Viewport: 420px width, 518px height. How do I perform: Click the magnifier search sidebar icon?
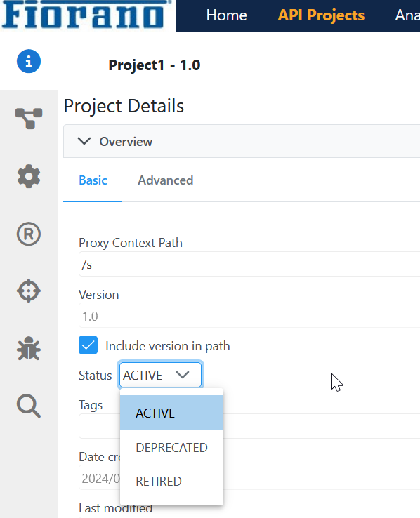click(29, 406)
